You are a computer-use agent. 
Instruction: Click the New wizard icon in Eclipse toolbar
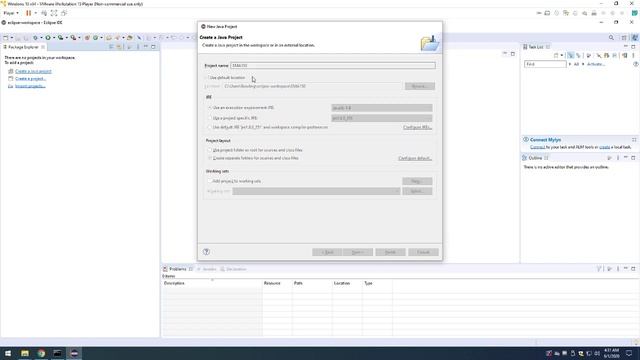tap(6, 38)
